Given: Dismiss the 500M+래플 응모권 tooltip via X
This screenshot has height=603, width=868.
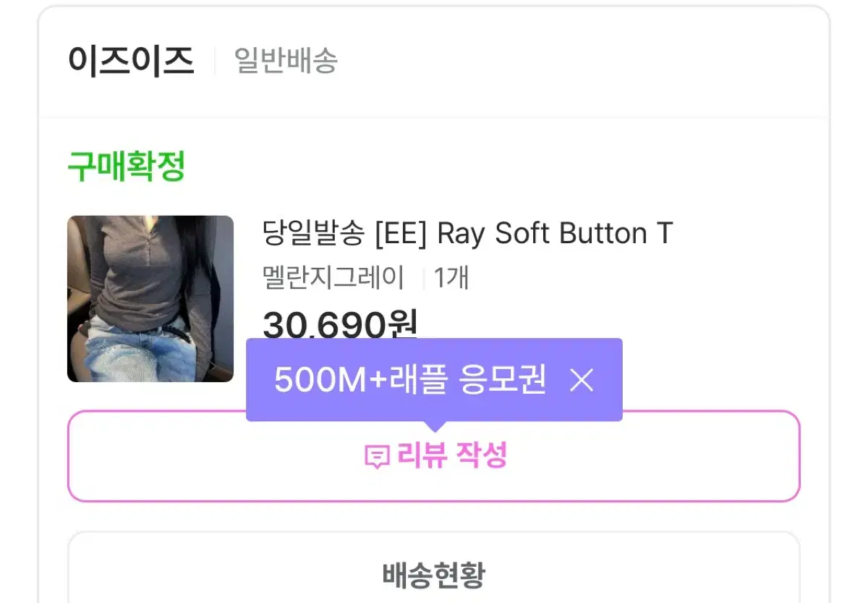Looking at the screenshot, I should pyautogui.click(x=583, y=379).
